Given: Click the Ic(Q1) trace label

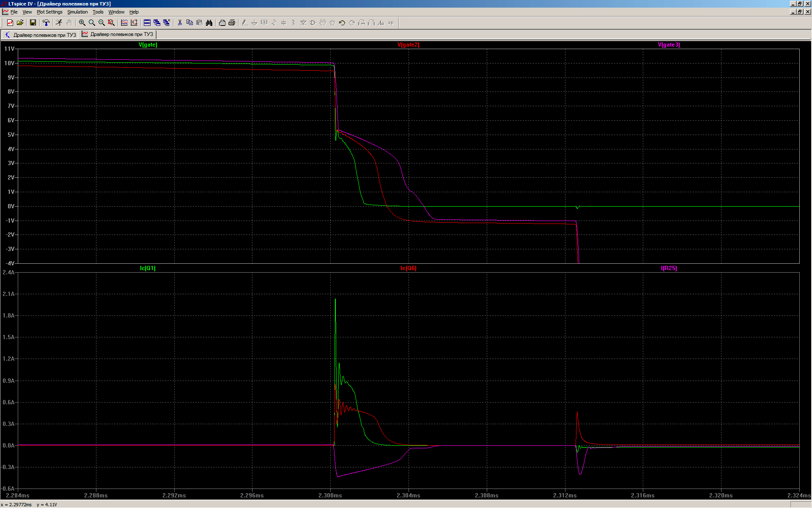Looking at the screenshot, I should (x=148, y=268).
